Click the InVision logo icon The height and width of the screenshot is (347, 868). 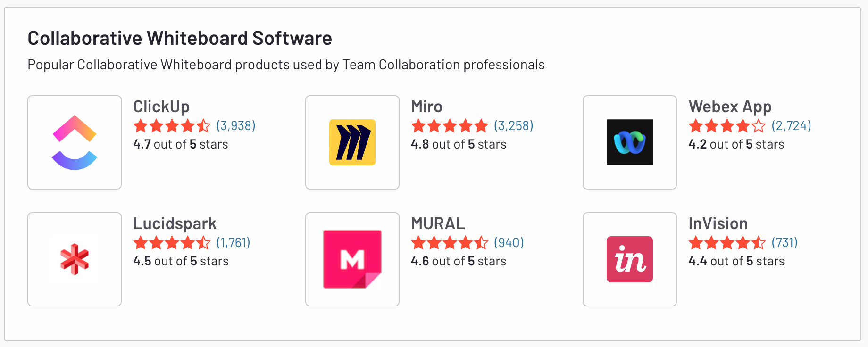tap(629, 259)
